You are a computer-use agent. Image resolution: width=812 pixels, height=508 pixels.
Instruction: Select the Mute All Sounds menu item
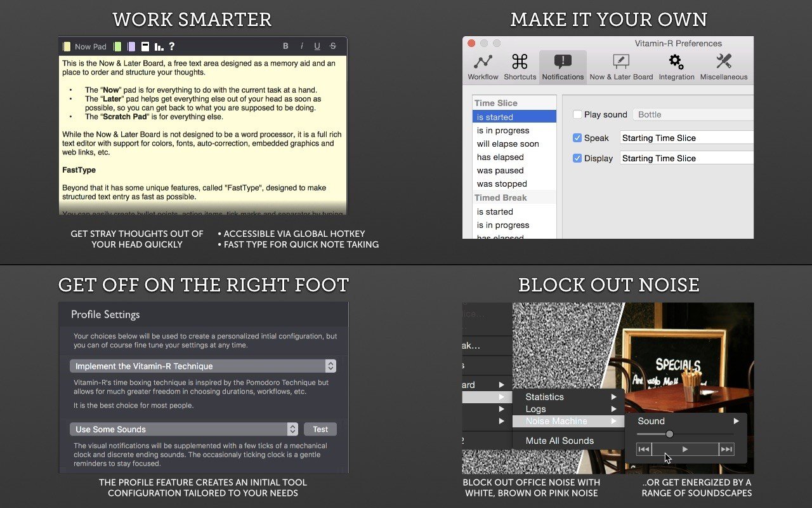coord(560,441)
